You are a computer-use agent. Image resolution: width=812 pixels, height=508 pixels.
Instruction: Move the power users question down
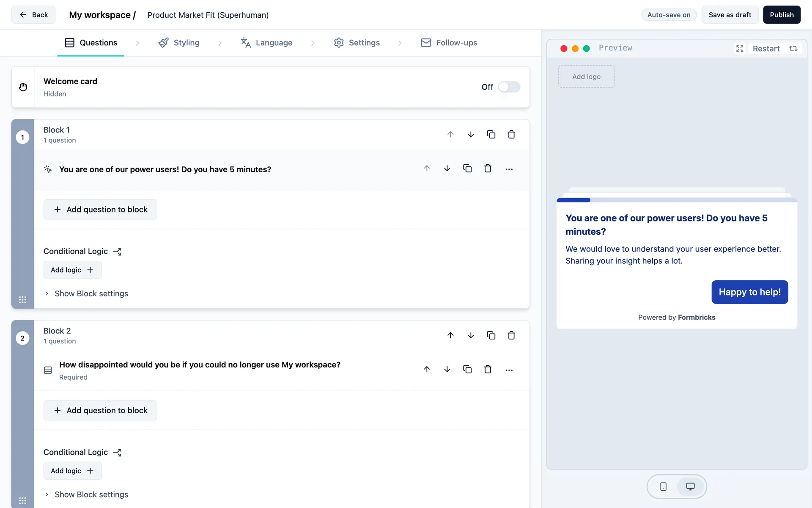tap(447, 168)
